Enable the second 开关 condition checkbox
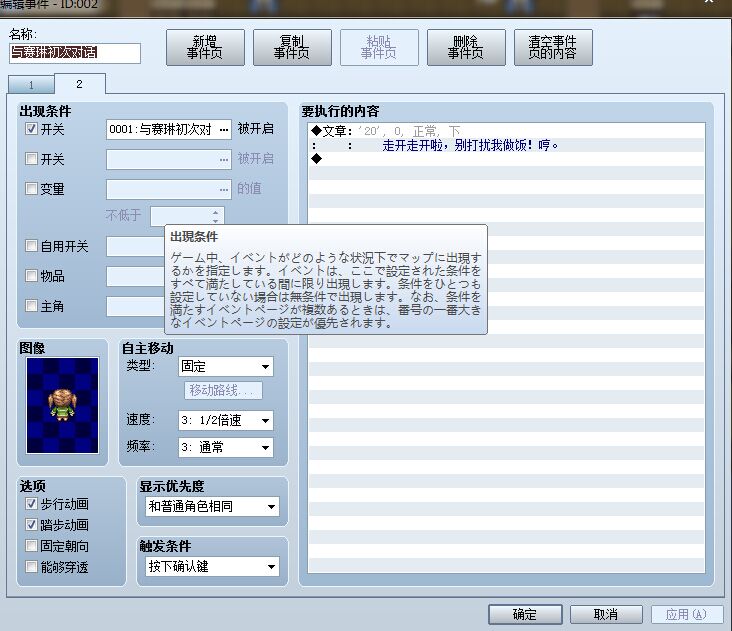This screenshot has width=732, height=631. click(31, 159)
